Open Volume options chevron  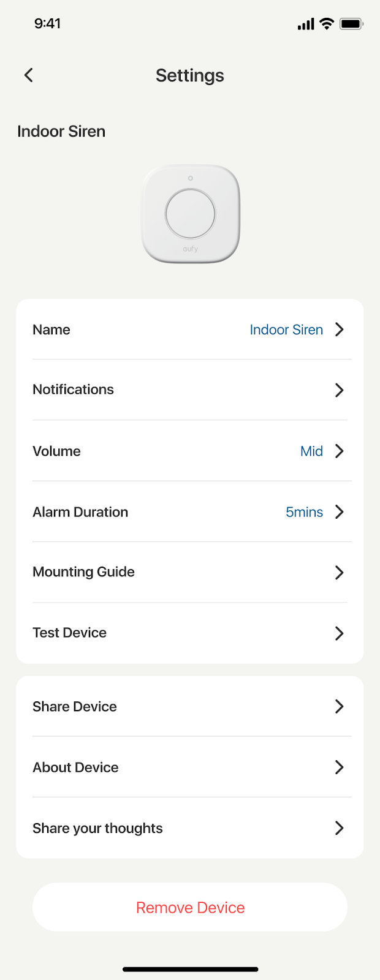pos(340,451)
